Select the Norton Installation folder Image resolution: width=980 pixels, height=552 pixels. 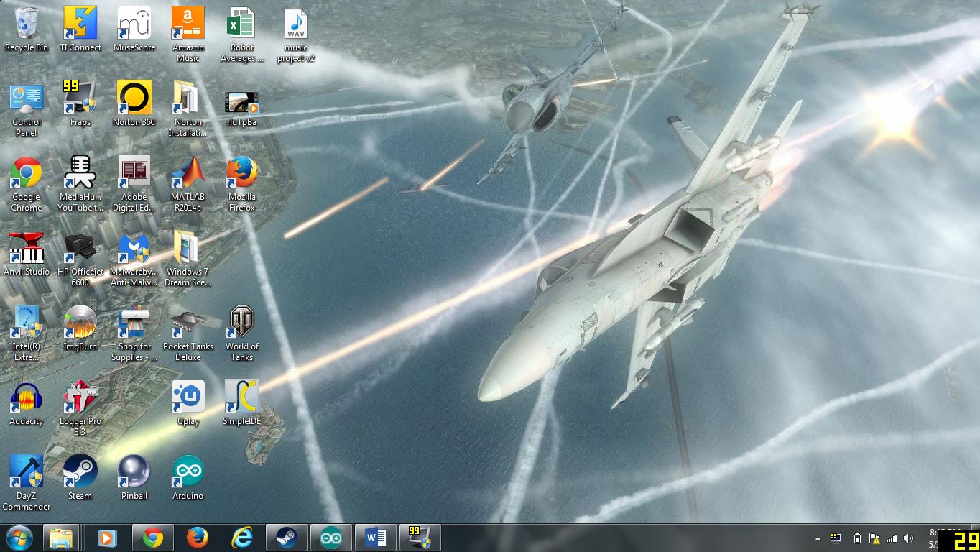tap(188, 109)
